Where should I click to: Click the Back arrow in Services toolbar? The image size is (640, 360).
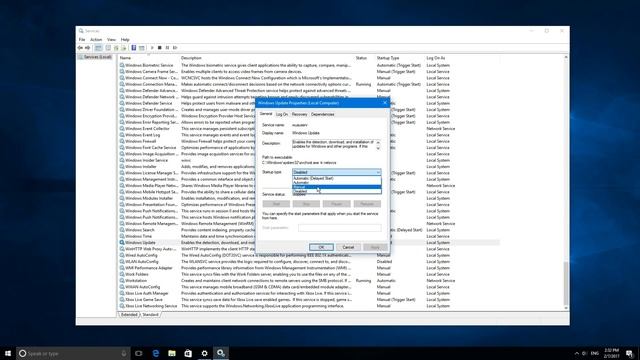tap(80, 48)
